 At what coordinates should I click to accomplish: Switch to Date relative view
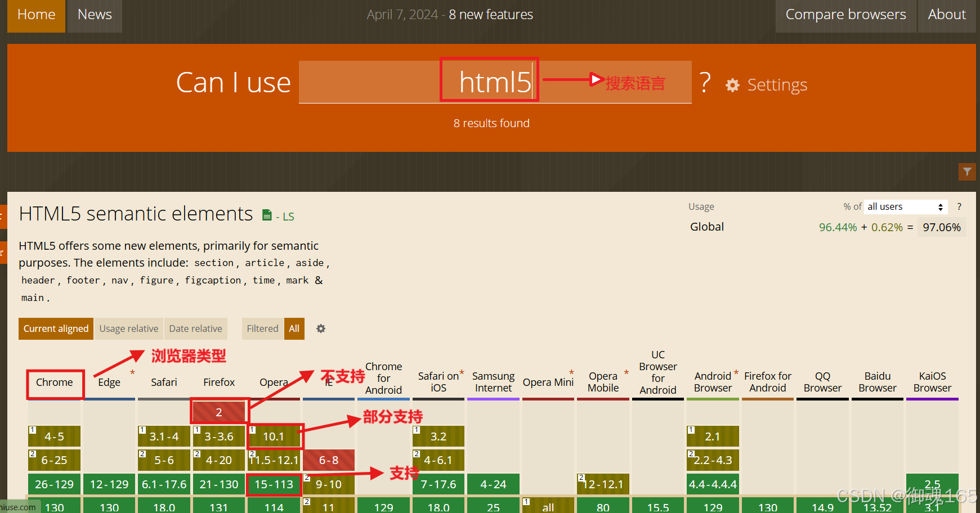click(195, 328)
